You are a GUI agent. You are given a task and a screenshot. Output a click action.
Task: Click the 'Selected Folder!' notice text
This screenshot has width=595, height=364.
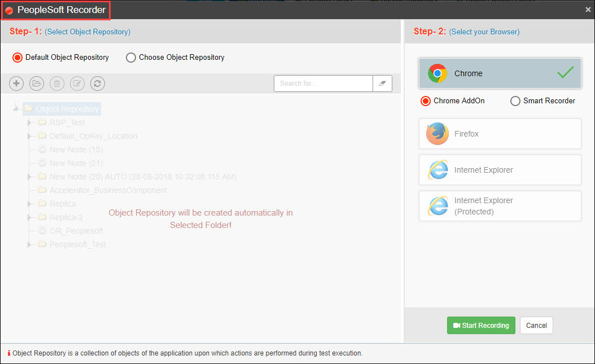201,225
